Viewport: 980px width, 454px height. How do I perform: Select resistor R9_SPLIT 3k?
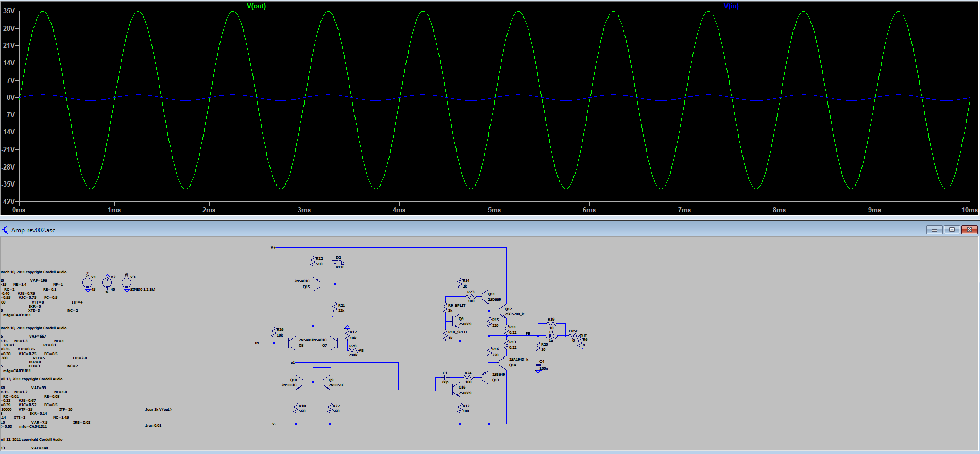point(445,308)
